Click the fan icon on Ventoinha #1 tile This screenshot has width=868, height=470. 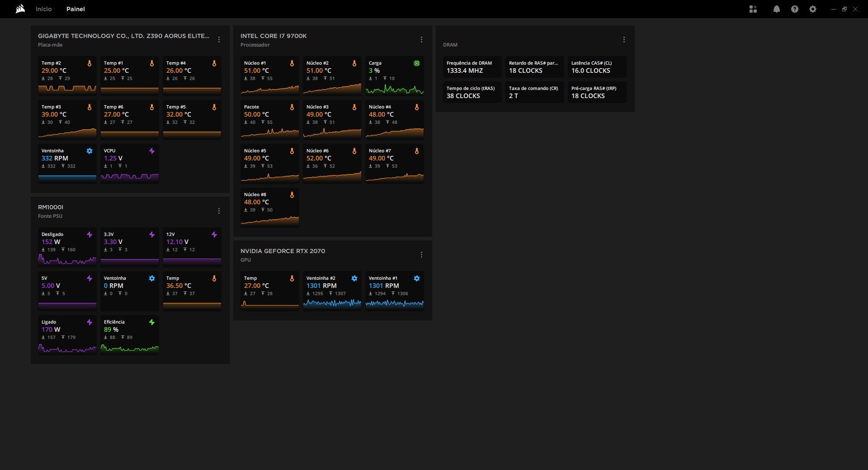(417, 278)
